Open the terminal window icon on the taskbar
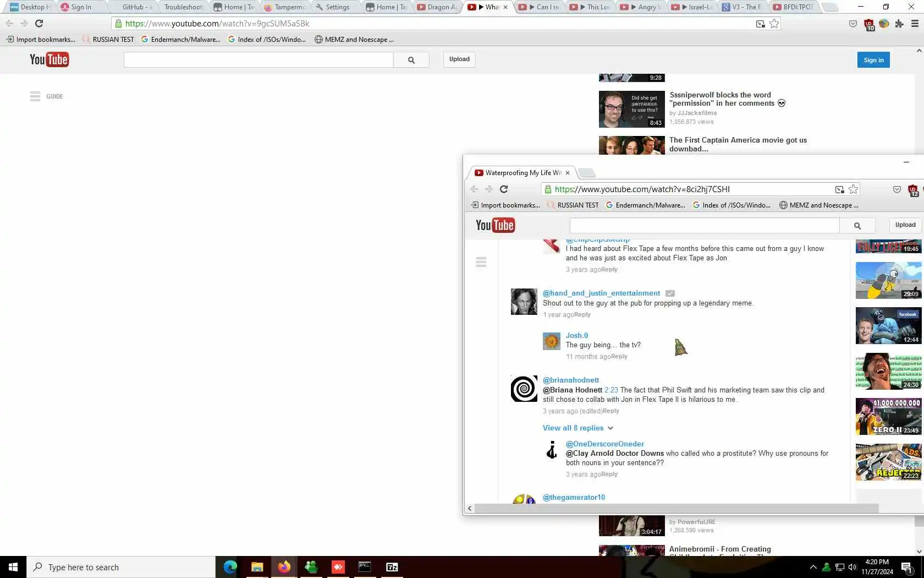 click(x=365, y=567)
